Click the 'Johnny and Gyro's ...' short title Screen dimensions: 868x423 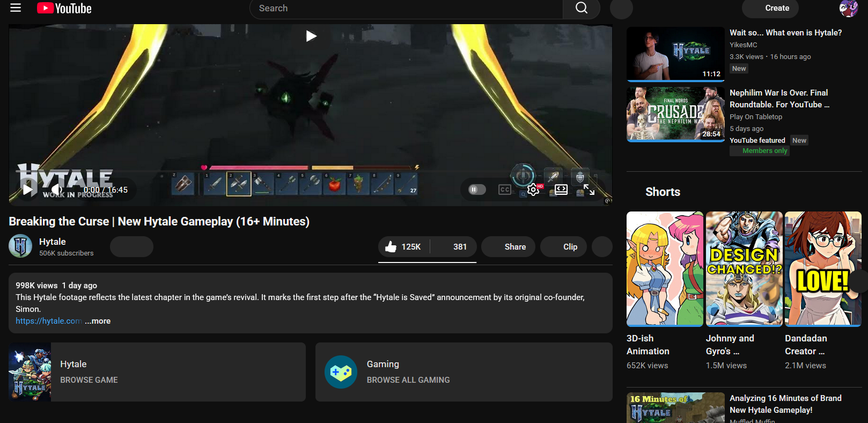click(x=730, y=345)
